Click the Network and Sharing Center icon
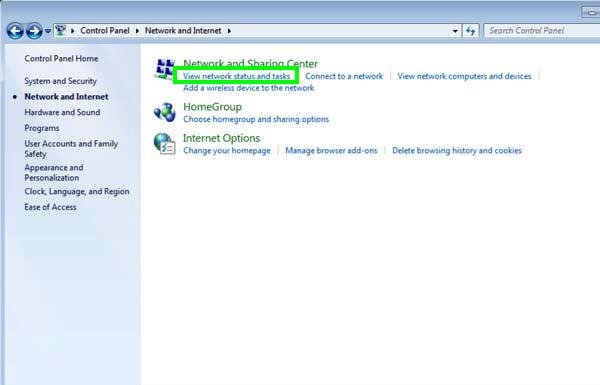The image size is (600, 385). point(165,69)
